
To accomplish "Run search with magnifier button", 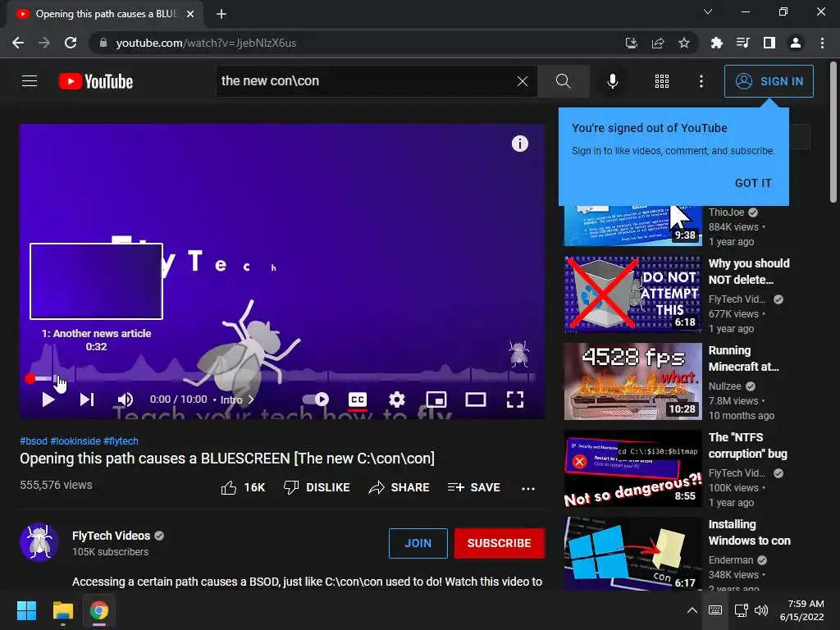I will (563, 81).
